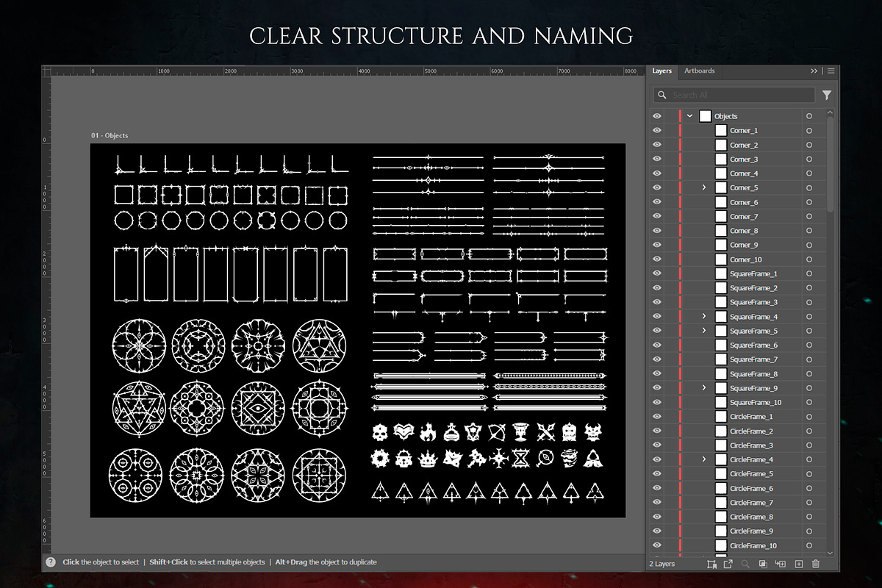The image size is (882, 588).
Task: Click the '2 Layers' count text
Action: click(661, 564)
